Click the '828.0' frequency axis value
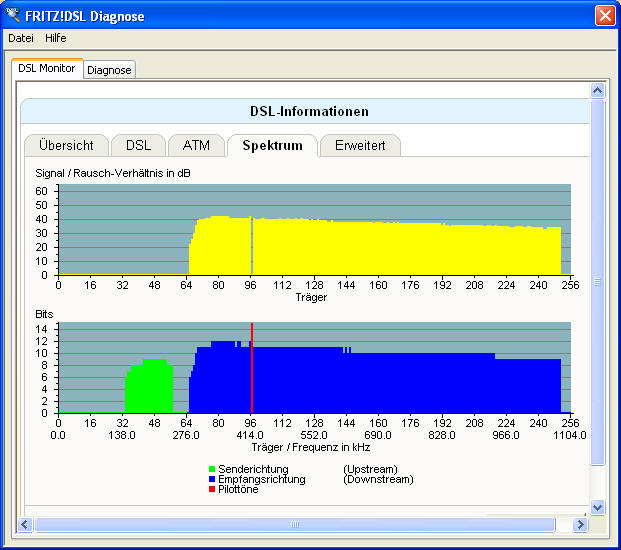621x550 pixels. click(442, 436)
